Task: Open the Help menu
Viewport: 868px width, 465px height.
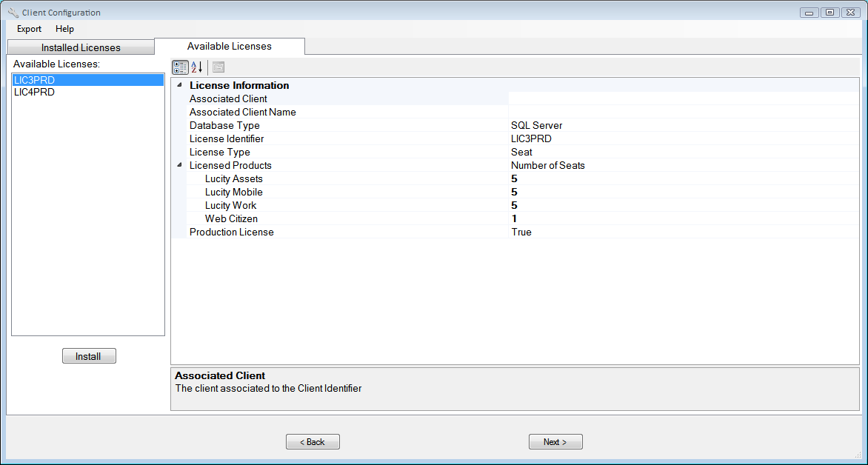Action: [64, 29]
